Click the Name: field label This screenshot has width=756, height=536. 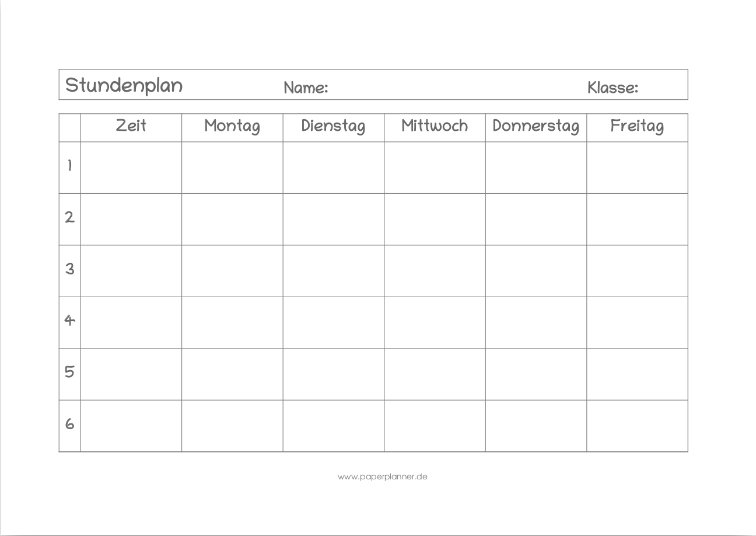coord(306,88)
